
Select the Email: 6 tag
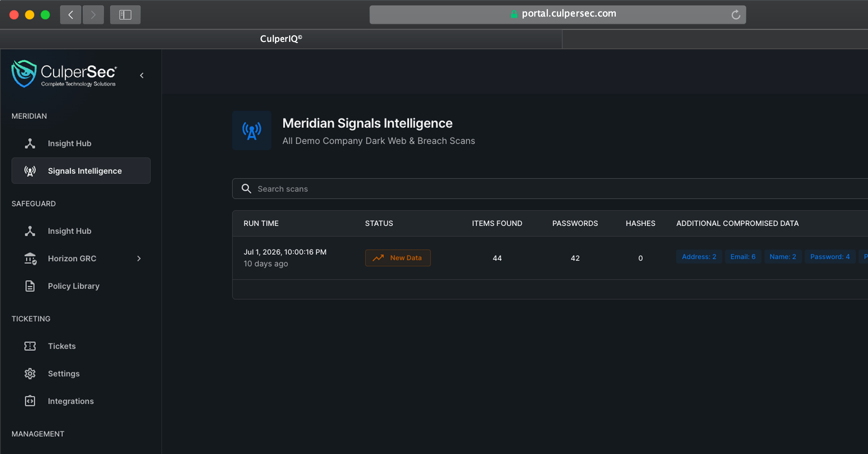(743, 257)
